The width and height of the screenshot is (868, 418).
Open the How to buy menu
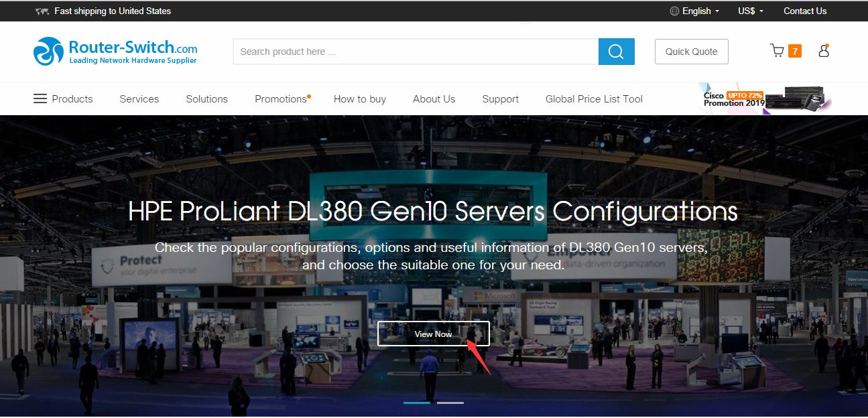point(360,98)
